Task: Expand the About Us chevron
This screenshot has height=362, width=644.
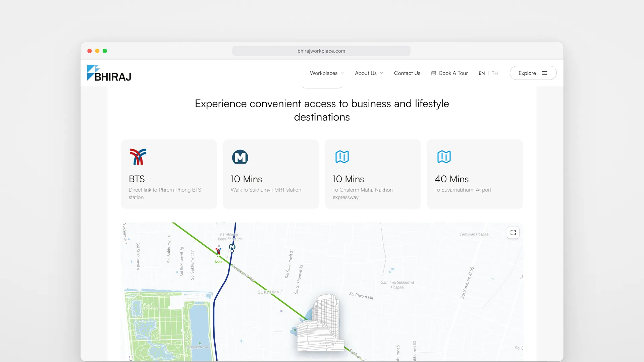Action: pos(381,73)
